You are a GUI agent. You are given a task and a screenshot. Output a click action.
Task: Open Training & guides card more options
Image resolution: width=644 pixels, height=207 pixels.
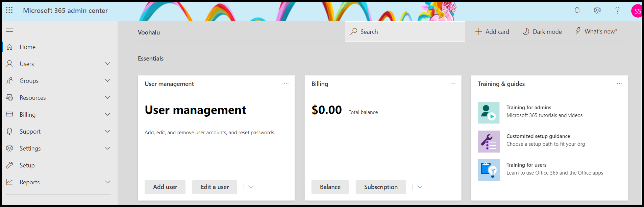[x=619, y=84]
